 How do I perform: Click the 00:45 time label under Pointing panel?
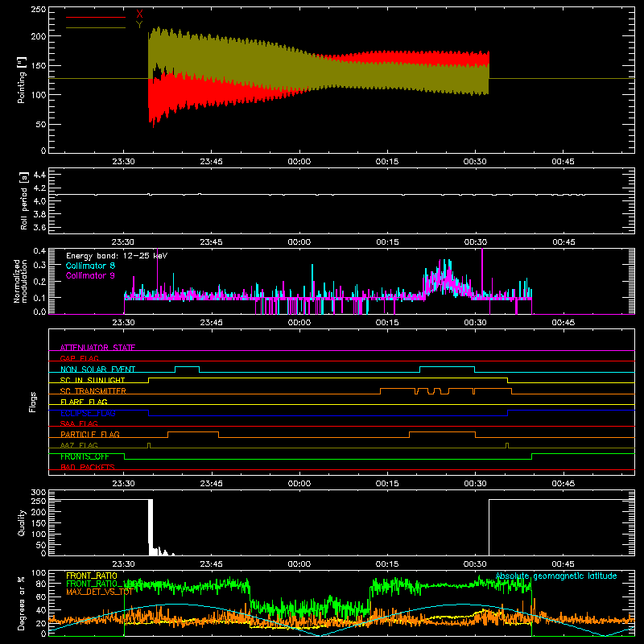(563, 162)
